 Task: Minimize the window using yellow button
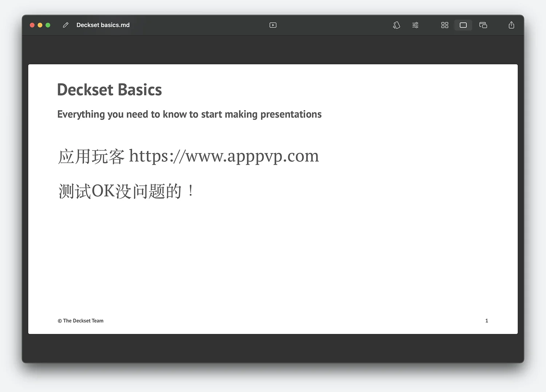(40, 25)
